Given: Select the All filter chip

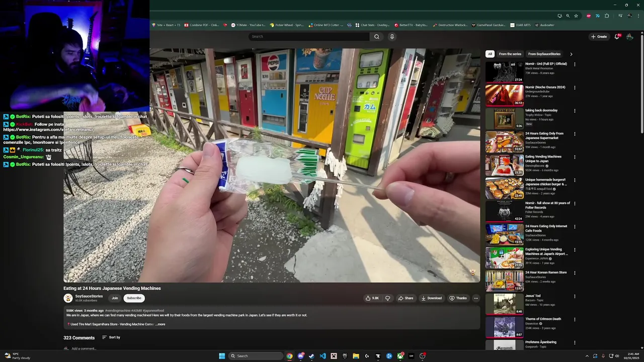Looking at the screenshot, I should [x=490, y=54].
